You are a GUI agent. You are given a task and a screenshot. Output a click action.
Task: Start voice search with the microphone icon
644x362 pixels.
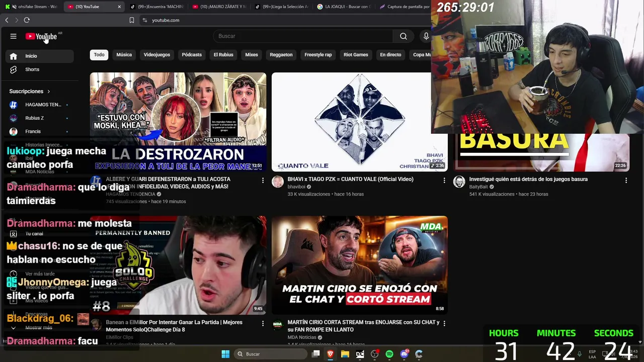click(426, 36)
